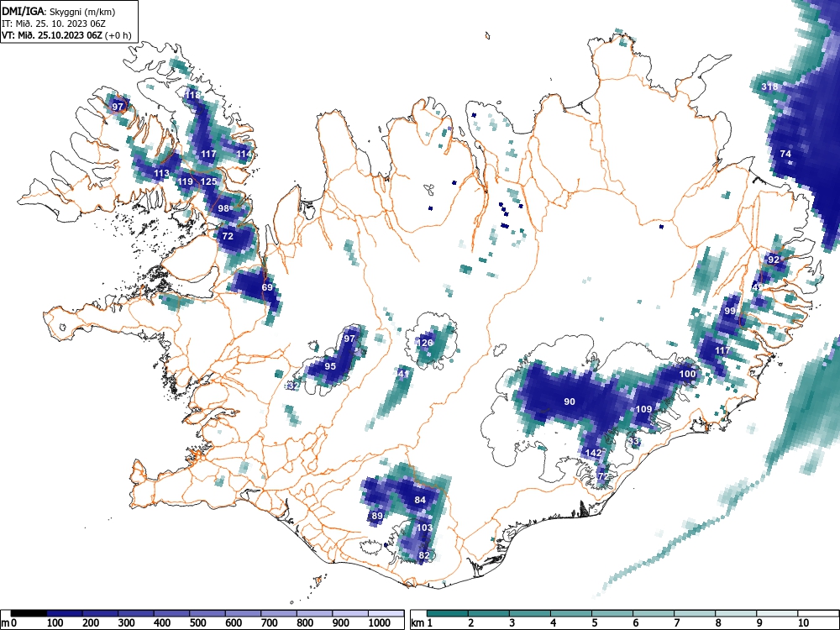Click the '300' tick label in meter legend

pos(127,622)
